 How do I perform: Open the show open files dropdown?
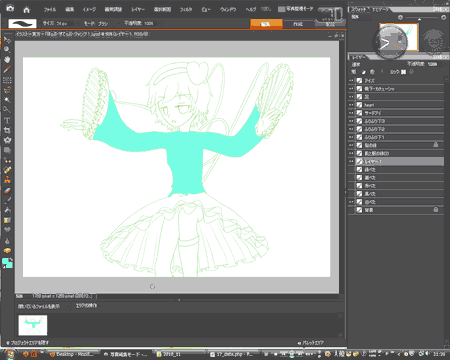coord(44,306)
